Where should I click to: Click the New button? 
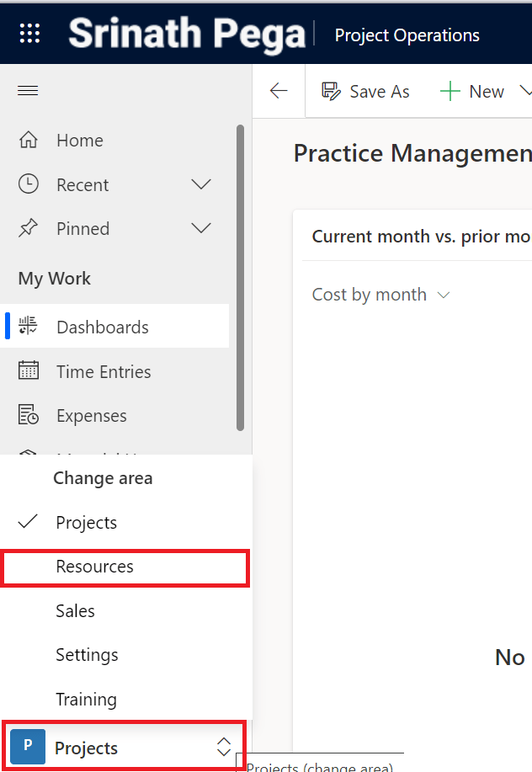pos(472,92)
